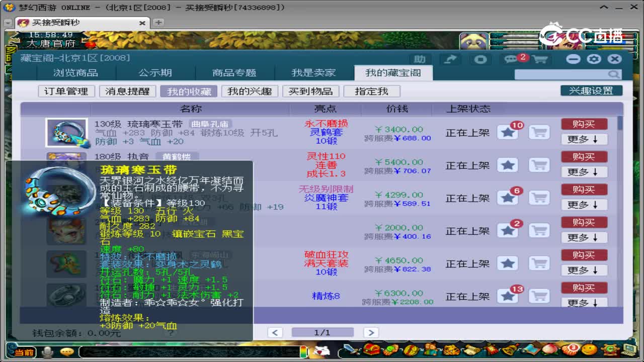Expand 更多 menu for ¥6300 row
The image size is (644, 362).
(x=584, y=302)
